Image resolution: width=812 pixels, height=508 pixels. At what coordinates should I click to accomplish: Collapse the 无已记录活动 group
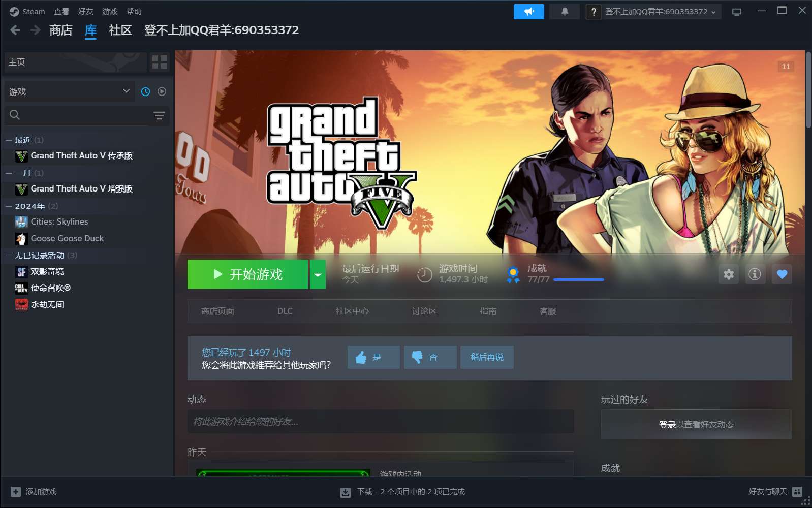9,255
